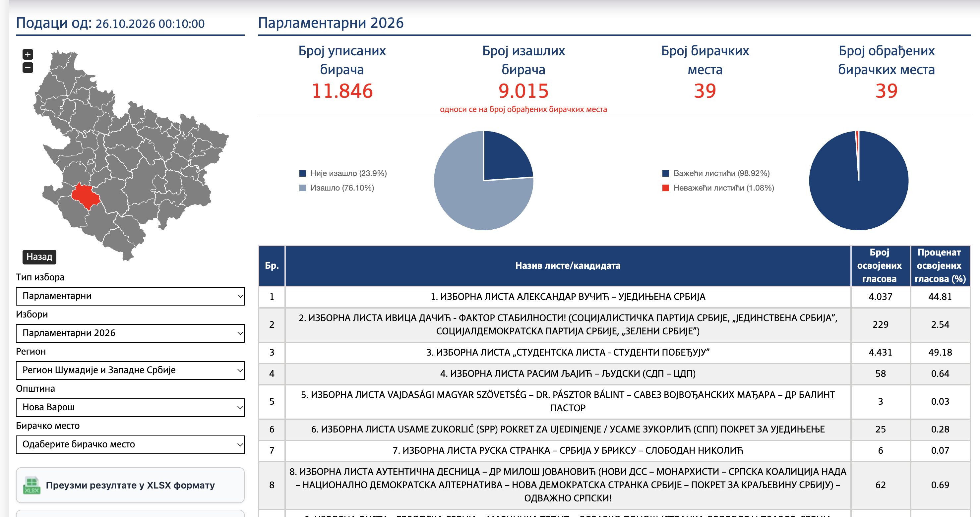Download results via Преузми резултате у XLSX формату

pyautogui.click(x=130, y=485)
